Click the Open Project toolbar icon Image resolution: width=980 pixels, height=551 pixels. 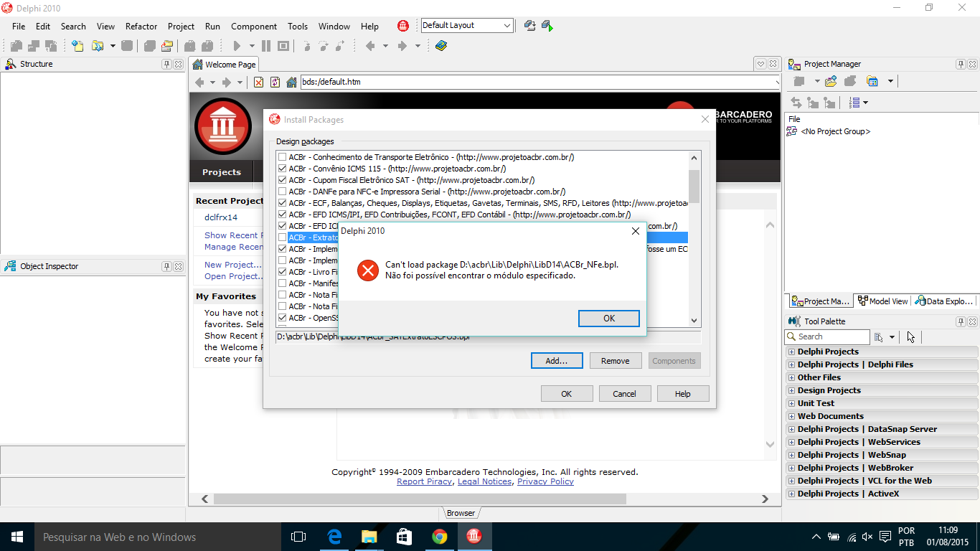[167, 46]
